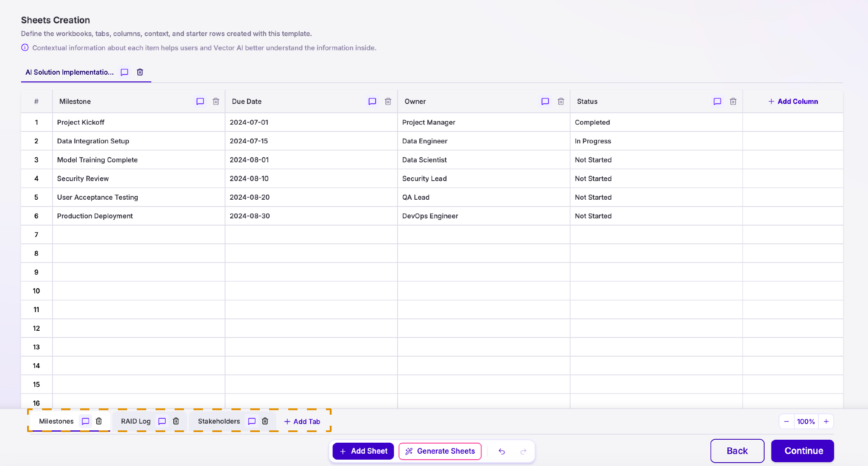Select the 2024-07-15 due date cell
Viewport: 868px width, 466px height.
(x=311, y=141)
